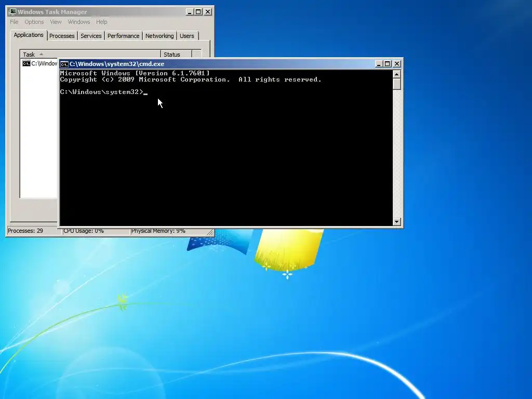Click the Task Manager title bar icon
The width and height of the screenshot is (532, 399).
point(13,12)
